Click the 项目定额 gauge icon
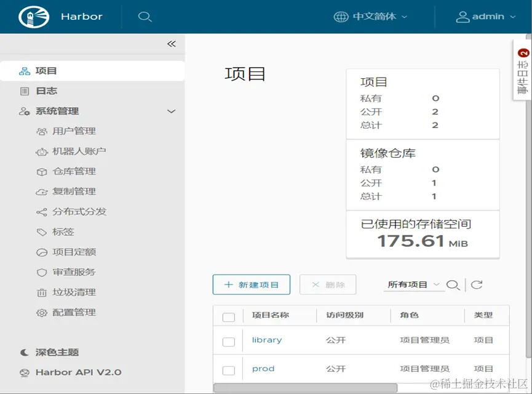 click(x=42, y=252)
